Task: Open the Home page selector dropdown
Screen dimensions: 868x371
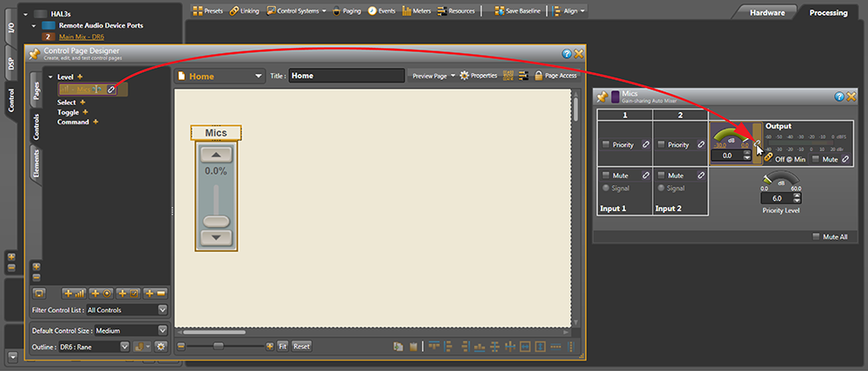Action: pos(220,76)
